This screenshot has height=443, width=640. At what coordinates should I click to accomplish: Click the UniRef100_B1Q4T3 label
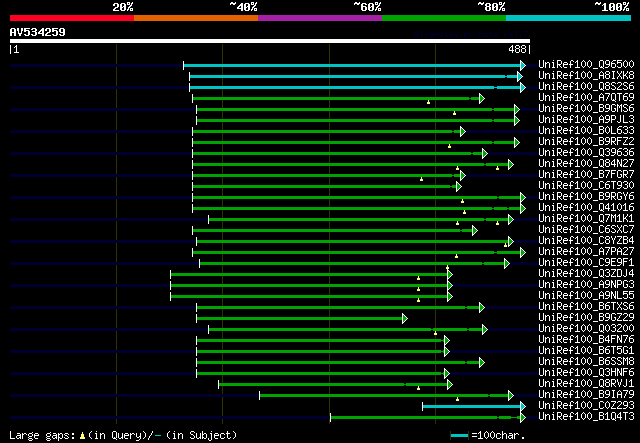point(586,417)
